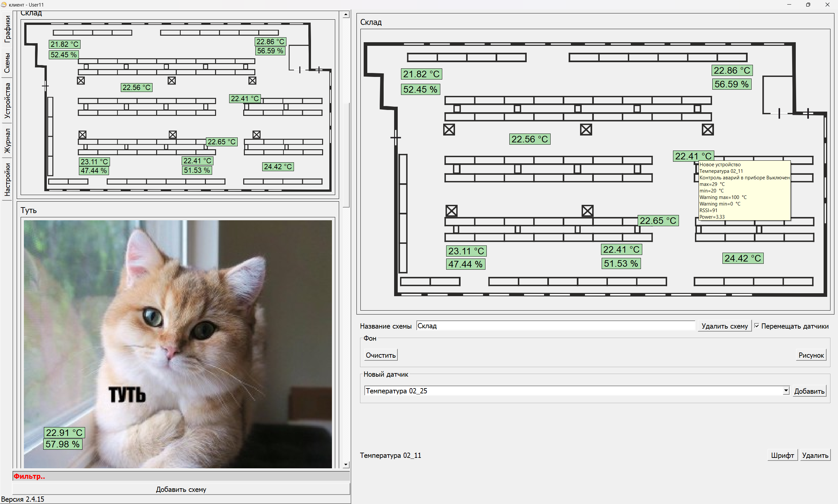Click the Рисунок button

pos(811,355)
